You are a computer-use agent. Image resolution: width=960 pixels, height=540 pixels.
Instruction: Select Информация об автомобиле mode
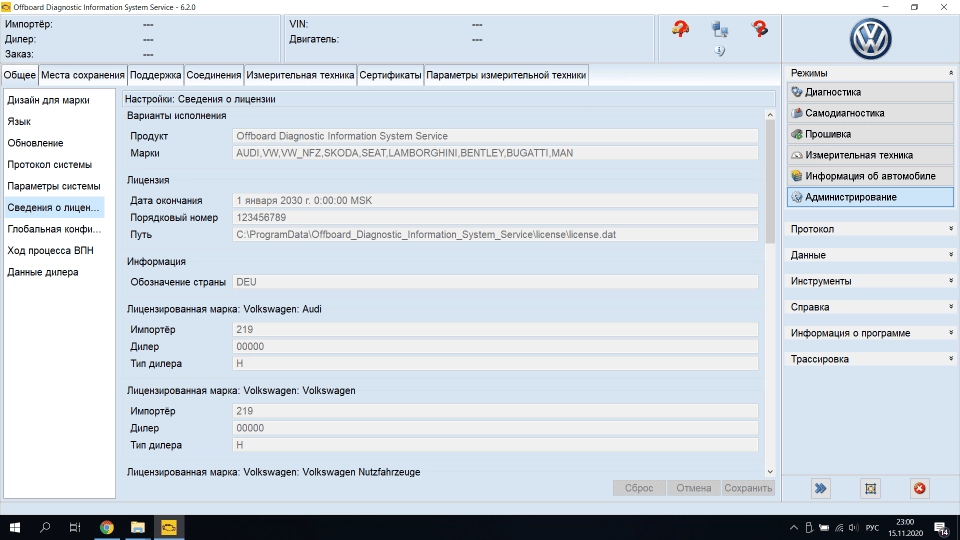tap(870, 176)
